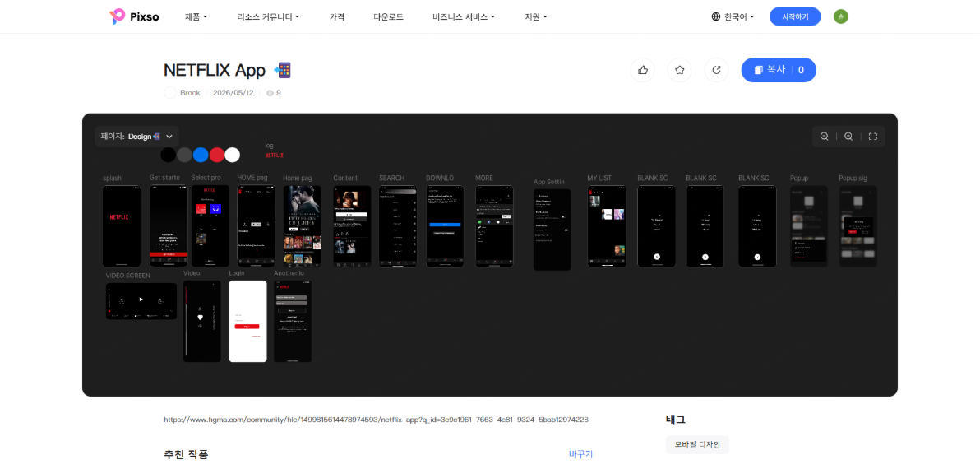Screen dimensions: 980x469
Task: Click the 시작하기 button
Action: (795, 17)
